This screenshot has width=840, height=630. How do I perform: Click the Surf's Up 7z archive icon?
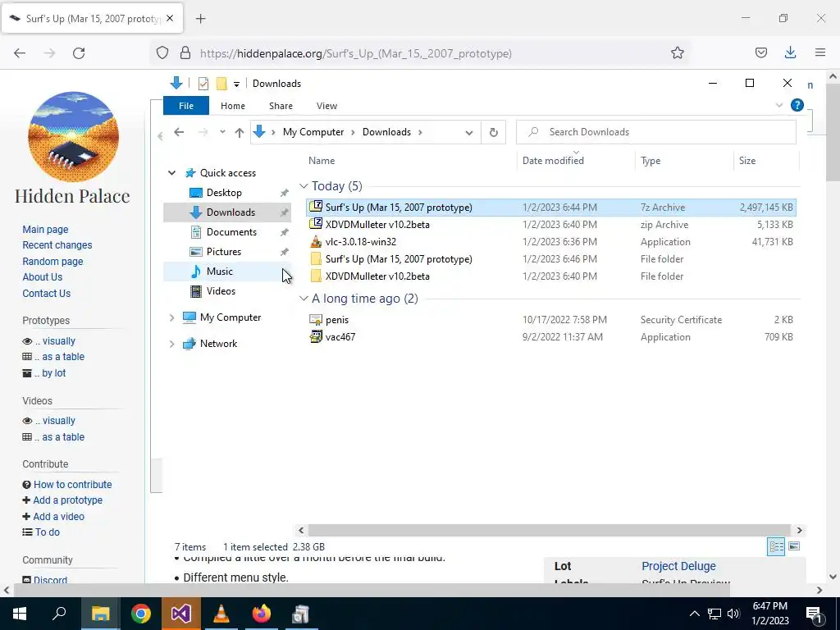(x=316, y=207)
